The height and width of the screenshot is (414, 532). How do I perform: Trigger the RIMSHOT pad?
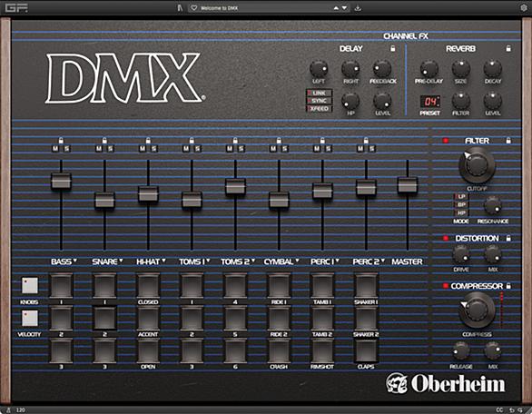(x=322, y=350)
